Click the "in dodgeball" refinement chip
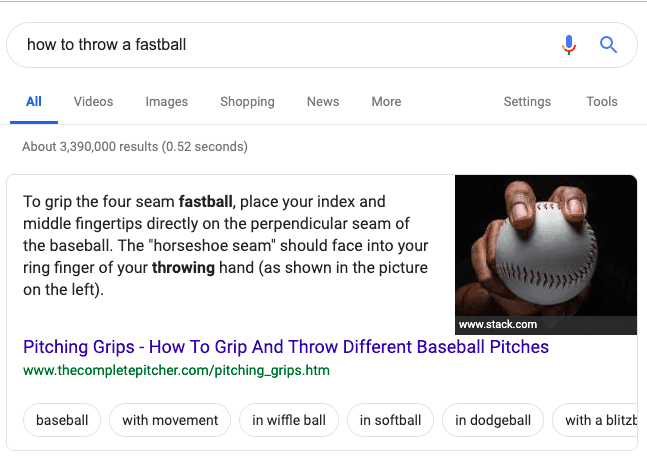Viewport: 647px width, 456px height. [493, 420]
